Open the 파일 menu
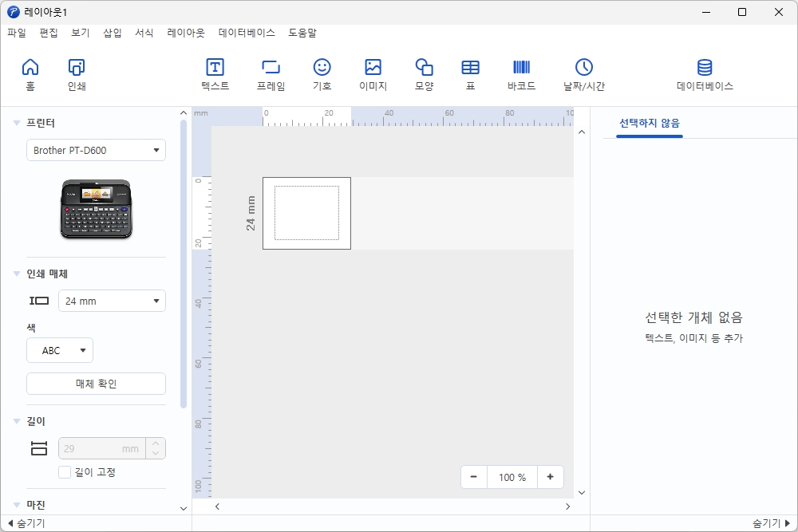 pyautogui.click(x=17, y=33)
